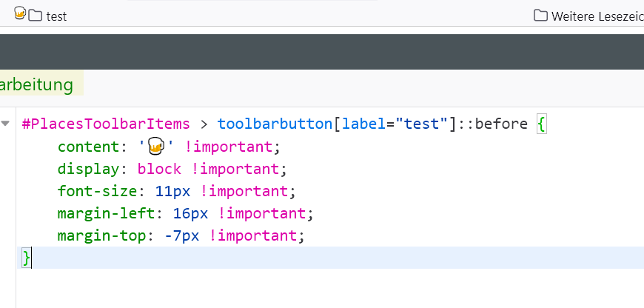Click the "block" value in display line
The image size is (644, 308).
pos(159,168)
